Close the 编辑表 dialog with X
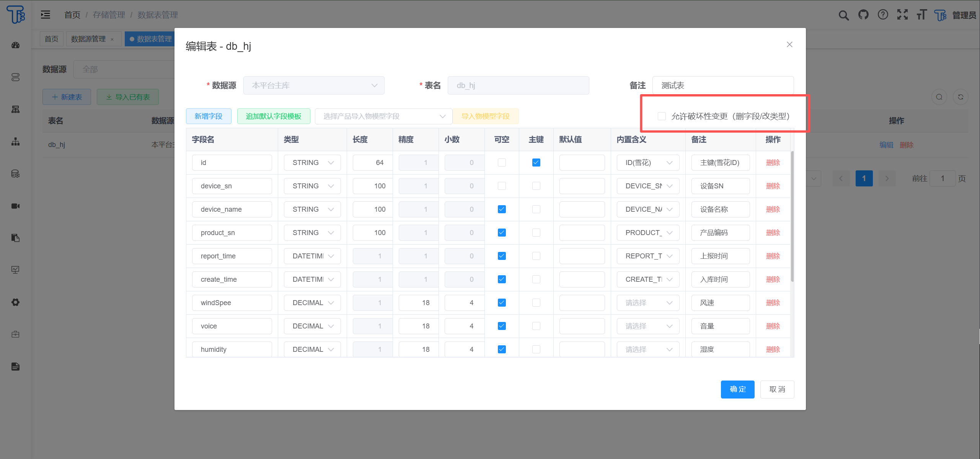This screenshot has width=980, height=459. pyautogui.click(x=789, y=44)
